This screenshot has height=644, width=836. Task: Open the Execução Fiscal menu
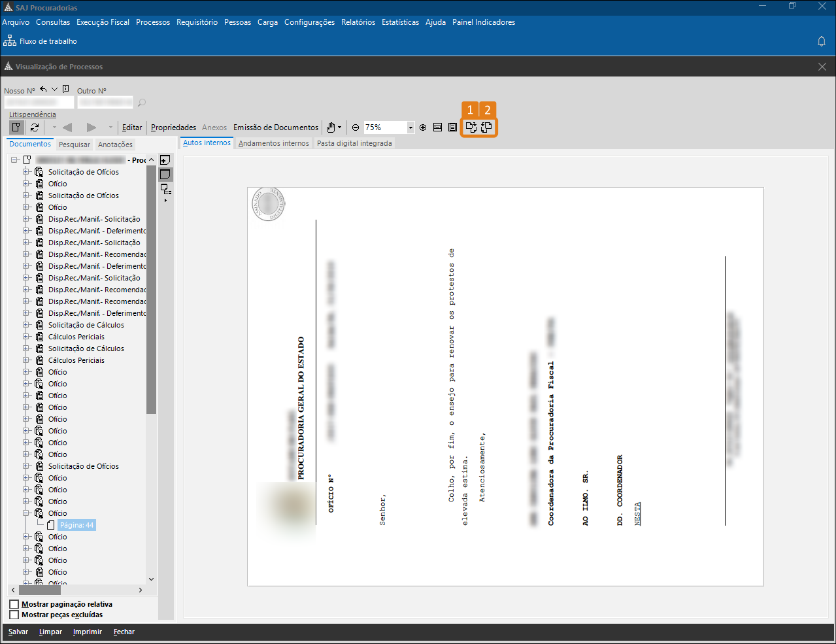103,22
